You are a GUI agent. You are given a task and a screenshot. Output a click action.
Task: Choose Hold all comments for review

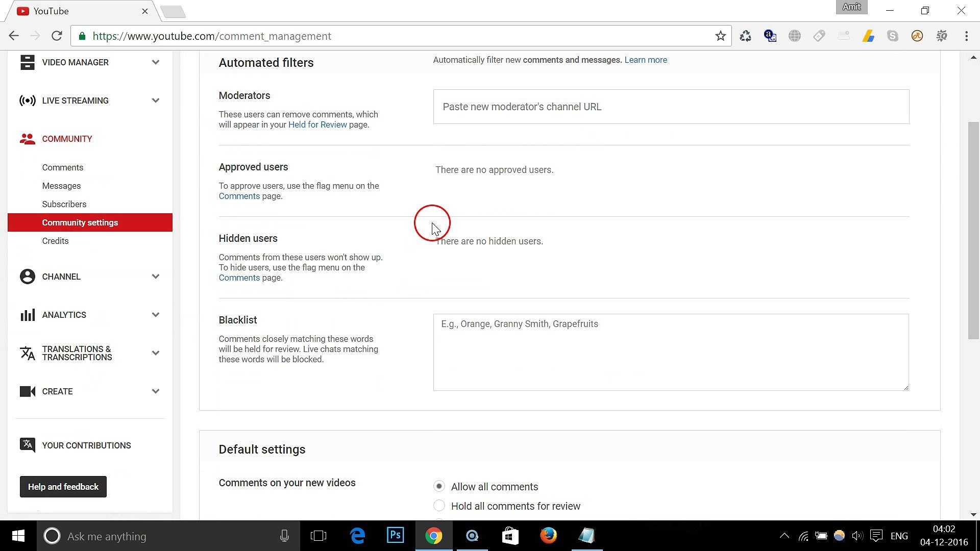(439, 505)
